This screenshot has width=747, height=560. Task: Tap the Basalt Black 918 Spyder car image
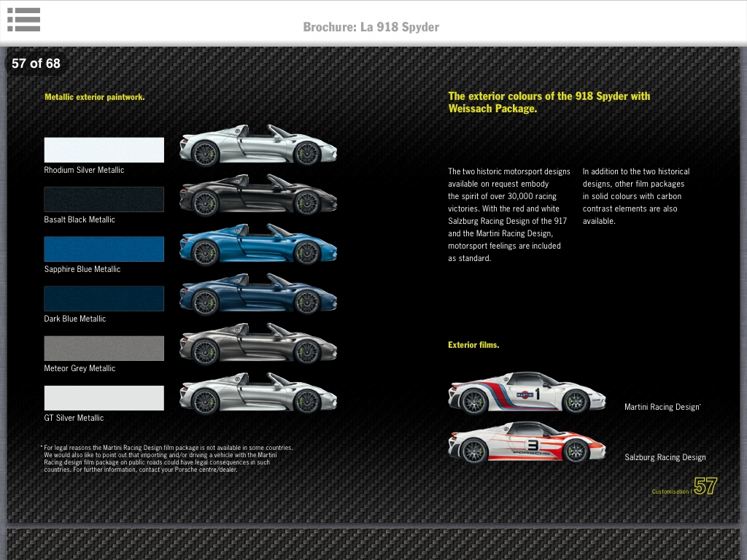pyautogui.click(x=258, y=195)
